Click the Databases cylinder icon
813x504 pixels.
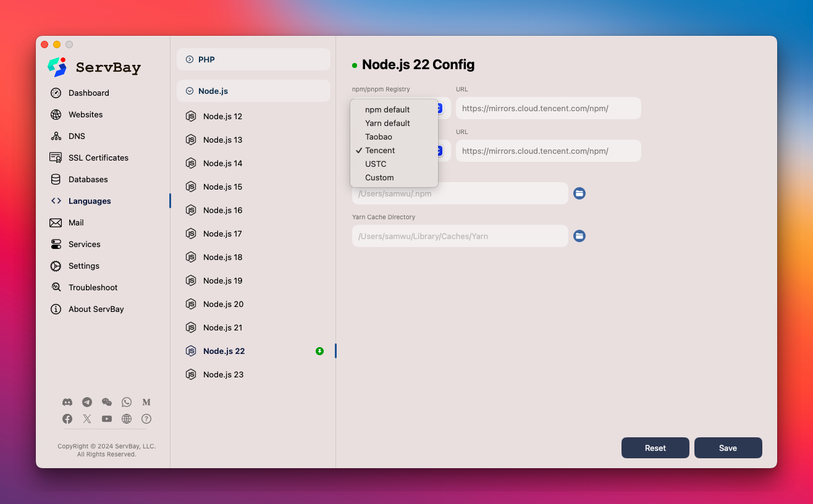click(56, 179)
